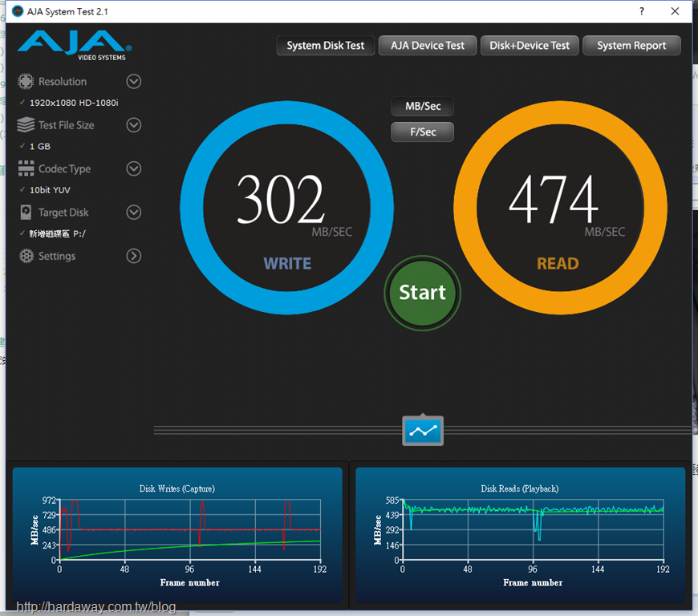Image resolution: width=698 pixels, height=616 pixels.
Task: Expand the Resolution dropdown arrow
Action: [x=133, y=82]
